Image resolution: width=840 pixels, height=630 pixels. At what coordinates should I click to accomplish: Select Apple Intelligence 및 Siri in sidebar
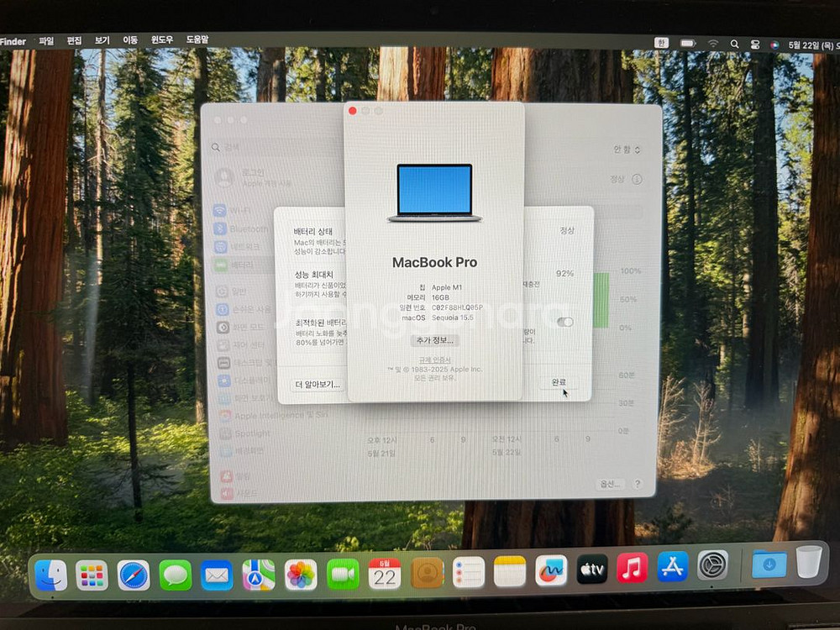pyautogui.click(x=273, y=415)
